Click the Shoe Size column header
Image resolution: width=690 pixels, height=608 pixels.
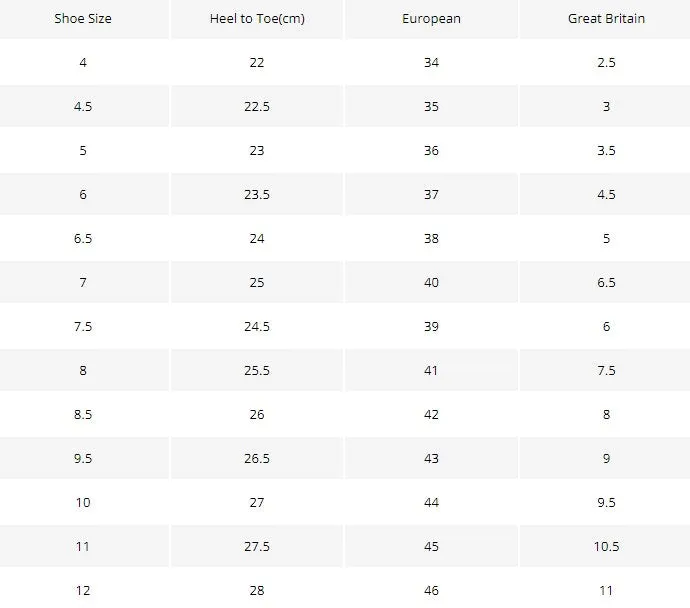(x=83, y=18)
